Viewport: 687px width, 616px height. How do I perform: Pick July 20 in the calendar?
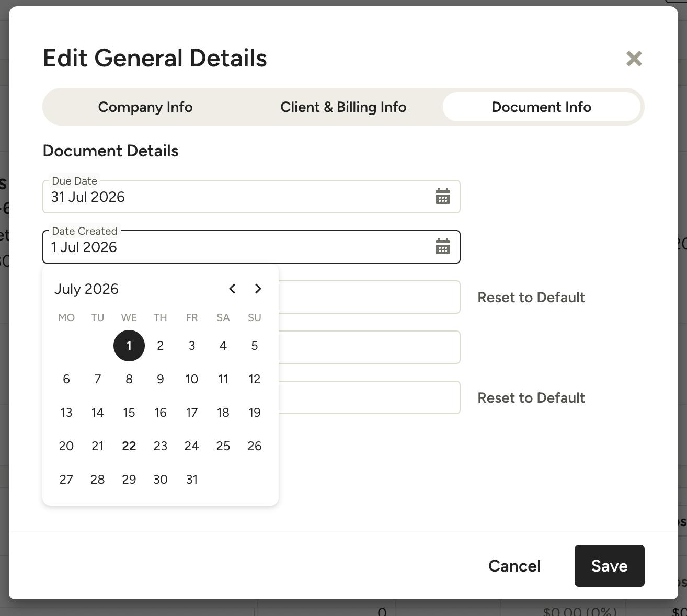pyautogui.click(x=66, y=446)
